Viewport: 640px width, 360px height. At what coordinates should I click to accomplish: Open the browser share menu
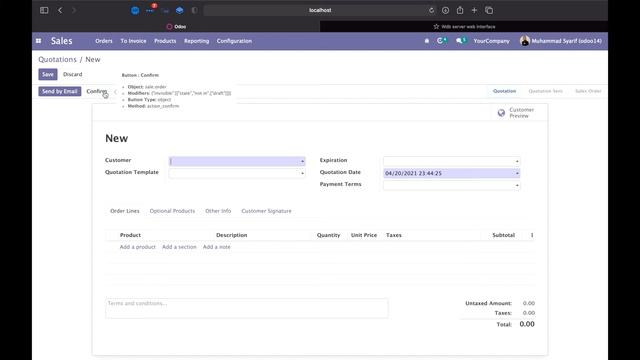[x=460, y=10]
